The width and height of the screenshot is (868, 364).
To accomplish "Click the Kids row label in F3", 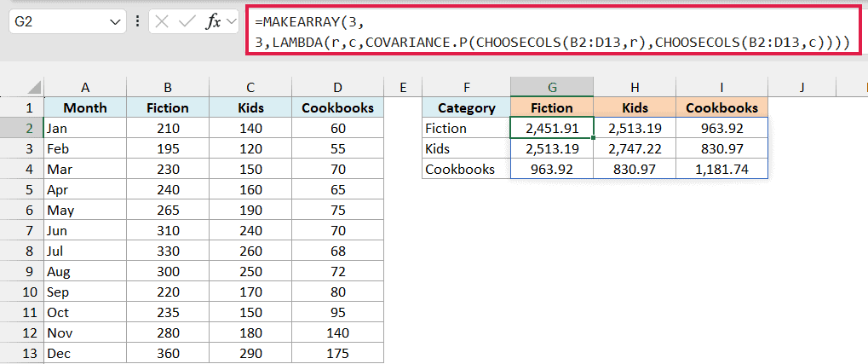I will point(466,148).
